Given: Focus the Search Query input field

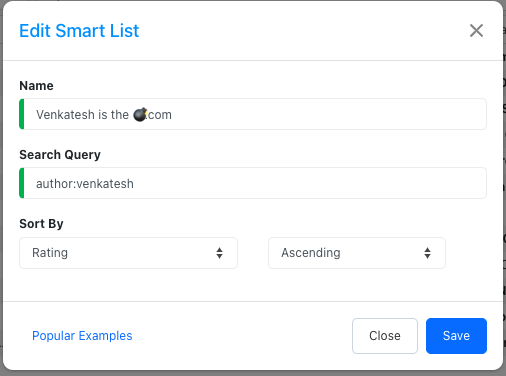Looking at the screenshot, I should coord(253,183).
